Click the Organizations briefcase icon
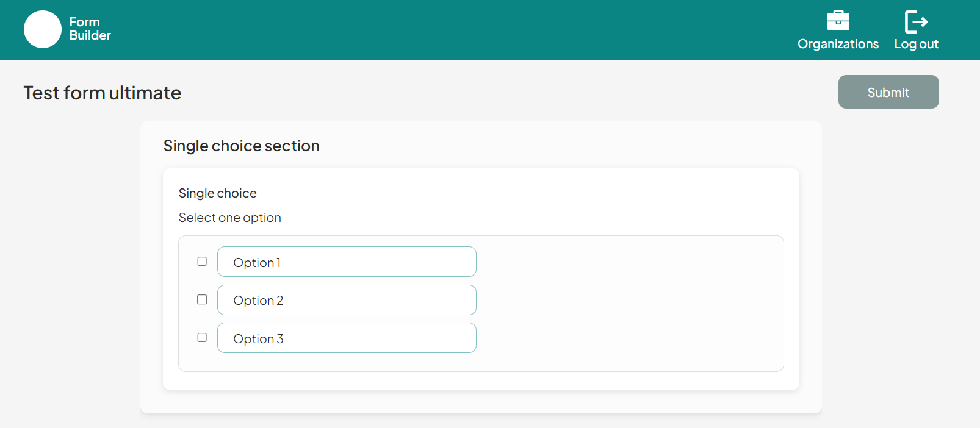980x428 pixels. click(x=838, y=21)
